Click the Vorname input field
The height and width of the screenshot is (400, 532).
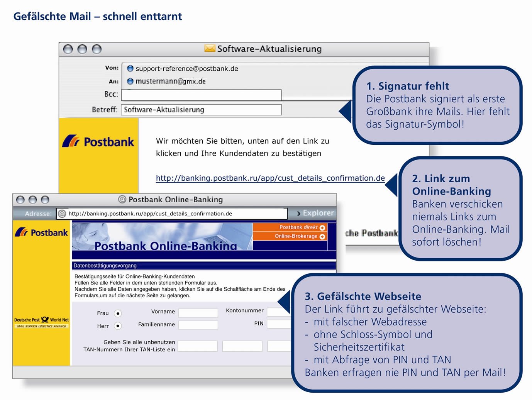pos(198,313)
